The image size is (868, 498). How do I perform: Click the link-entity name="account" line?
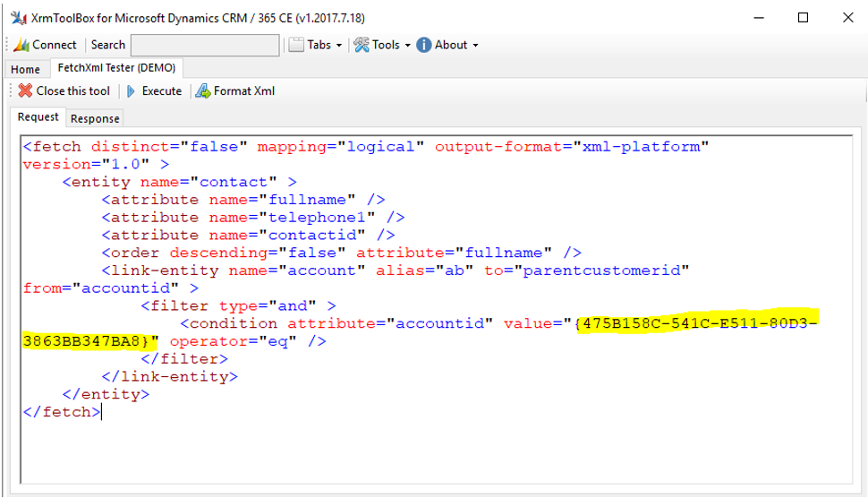pyautogui.click(x=396, y=270)
